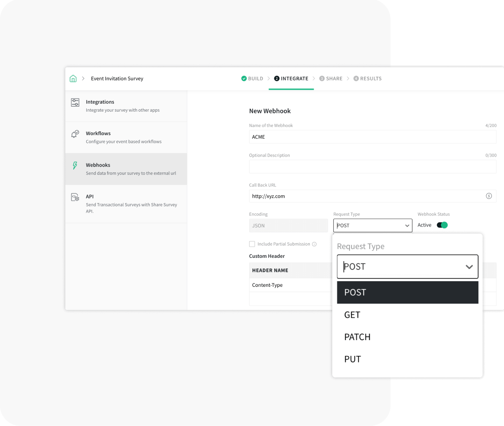Viewport: 504px width, 426px height.
Task: Select PATCH from the request type list
Action: pyautogui.click(x=357, y=337)
